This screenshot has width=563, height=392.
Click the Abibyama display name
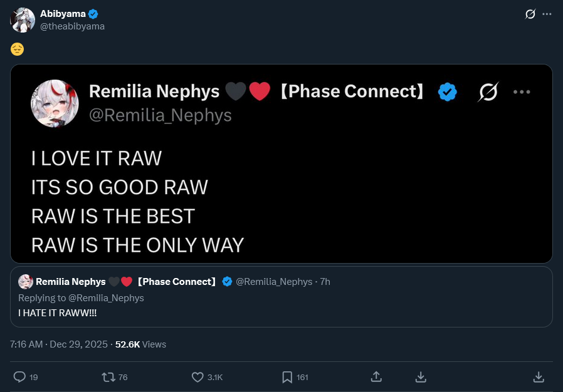coord(63,14)
